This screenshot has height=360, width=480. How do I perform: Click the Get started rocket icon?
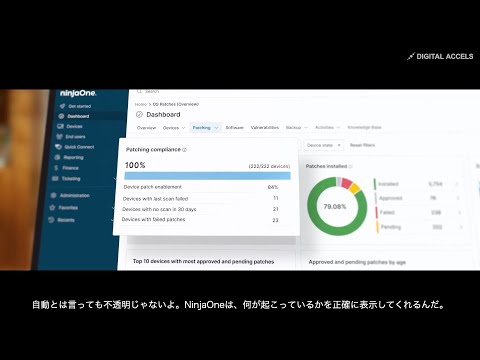(62, 106)
